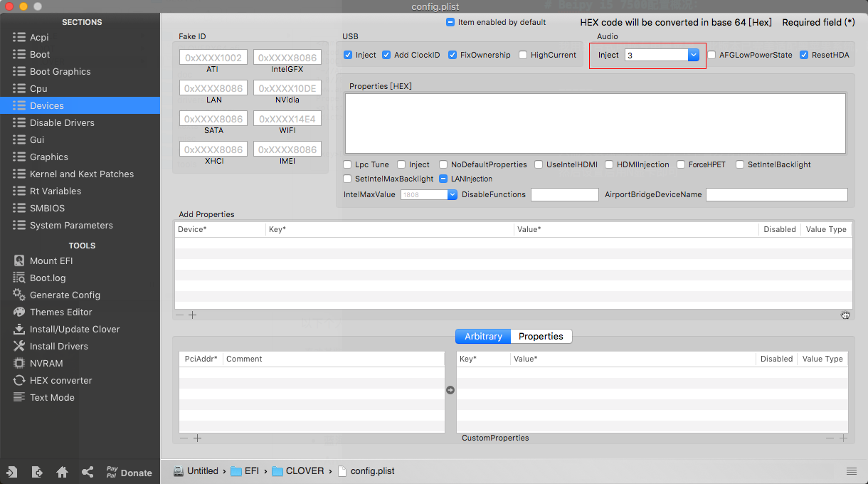Image resolution: width=868 pixels, height=484 pixels.
Task: Open the Audio Inject dropdown
Action: [x=694, y=55]
